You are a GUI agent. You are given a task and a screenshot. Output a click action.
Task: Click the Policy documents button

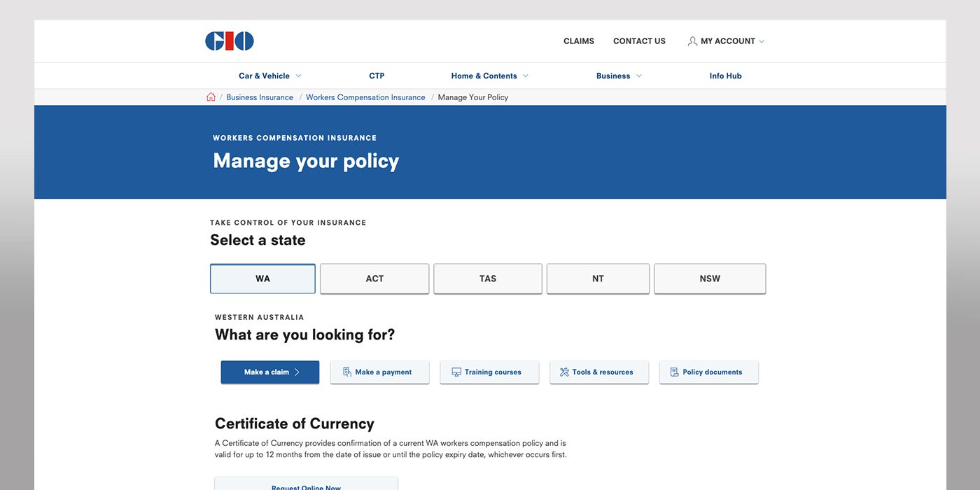(709, 372)
